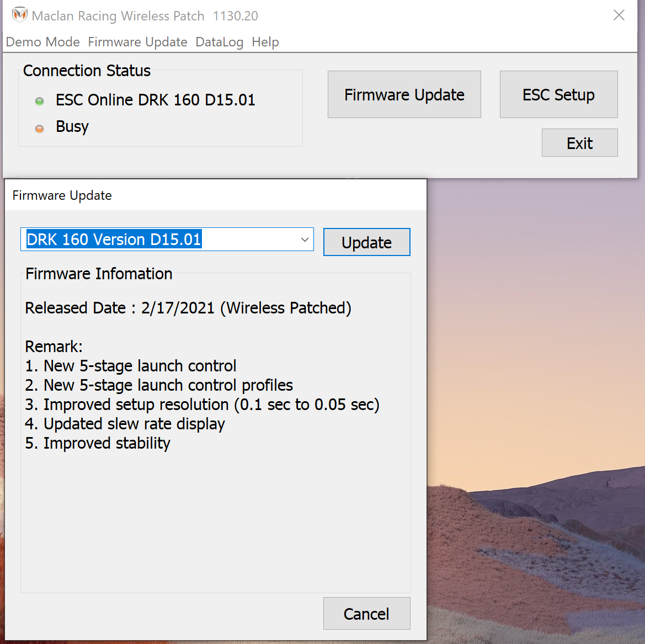Click remark '2. New 5-stage launch control profiles'
The image size is (645, 644).
coord(159,385)
